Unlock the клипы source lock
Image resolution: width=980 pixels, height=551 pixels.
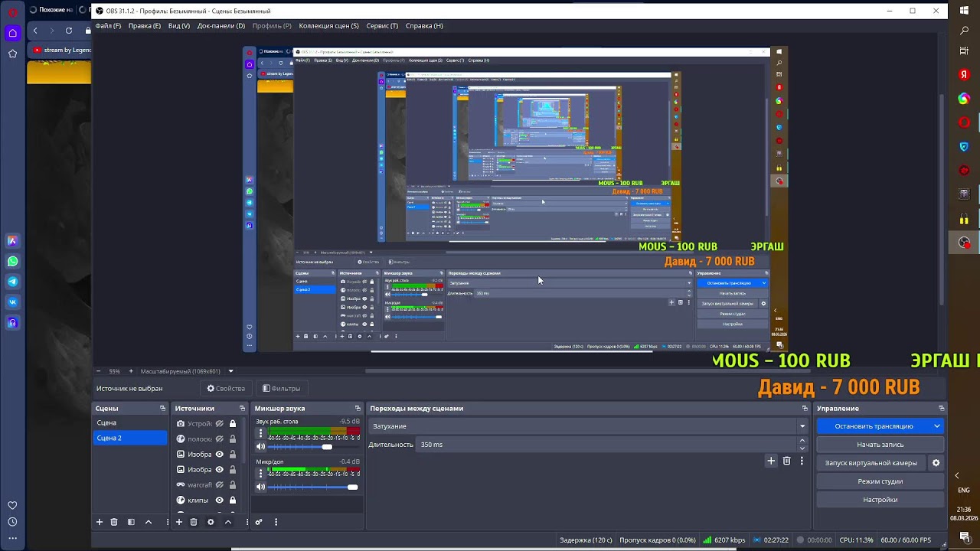(232, 500)
